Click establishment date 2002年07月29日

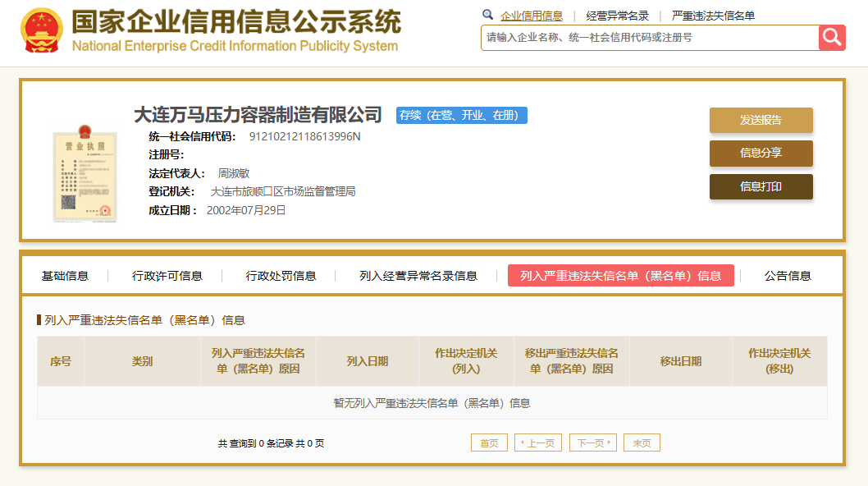click(x=246, y=211)
